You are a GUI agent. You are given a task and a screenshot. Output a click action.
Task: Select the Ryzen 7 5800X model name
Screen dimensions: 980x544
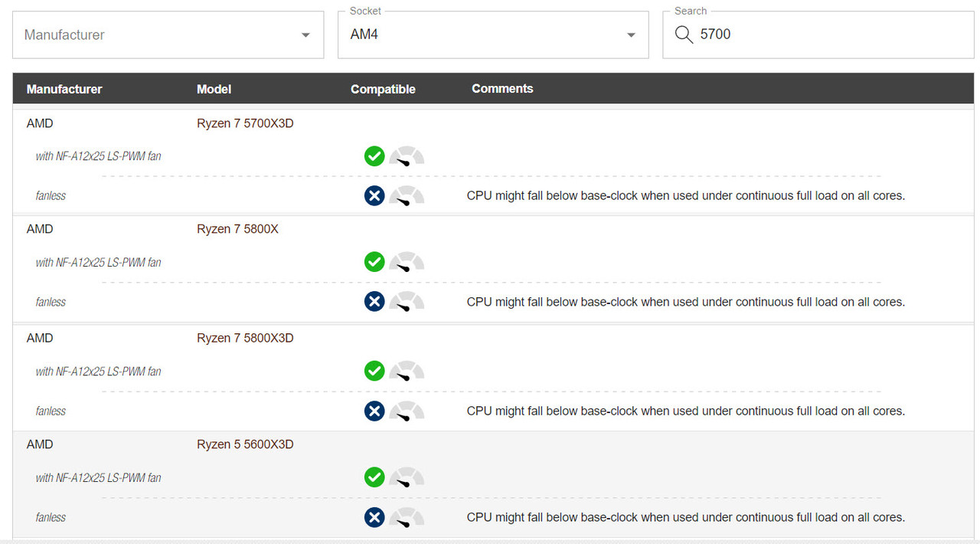[237, 229]
